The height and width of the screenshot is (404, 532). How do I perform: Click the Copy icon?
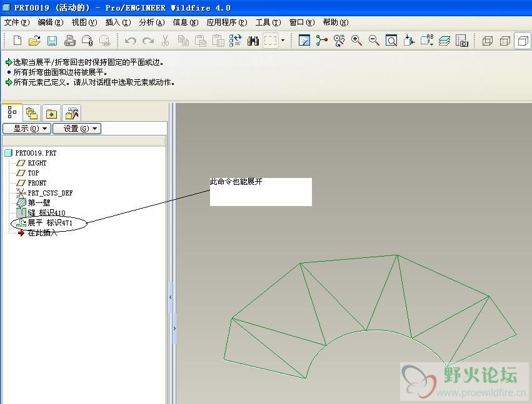(x=183, y=41)
